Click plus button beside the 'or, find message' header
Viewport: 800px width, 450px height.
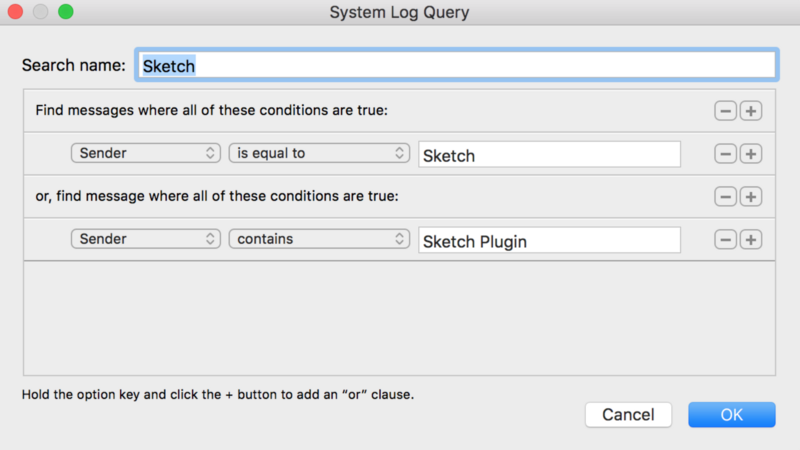pyautogui.click(x=751, y=197)
